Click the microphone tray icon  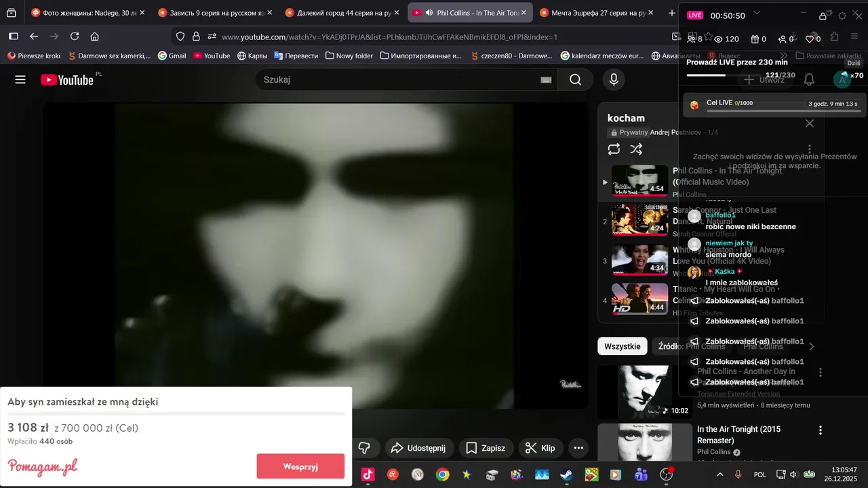click(738, 474)
